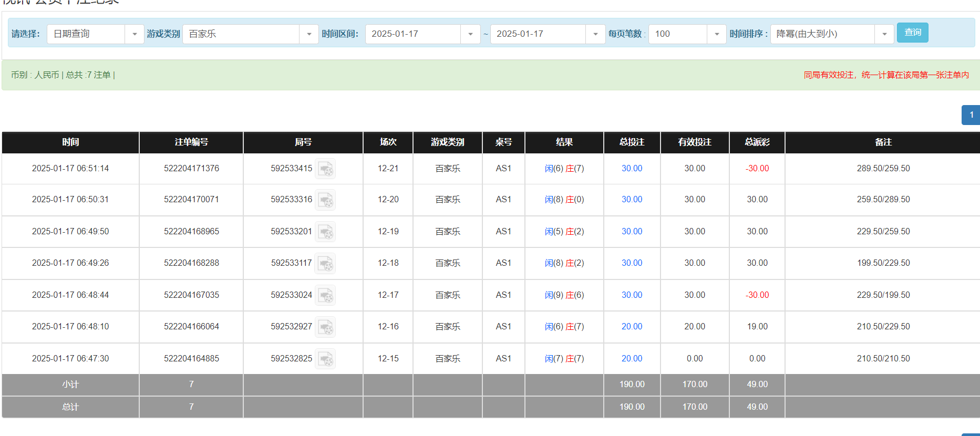The image size is (980, 436).
Task: Go to page 1 in pagination
Action: 971,115
